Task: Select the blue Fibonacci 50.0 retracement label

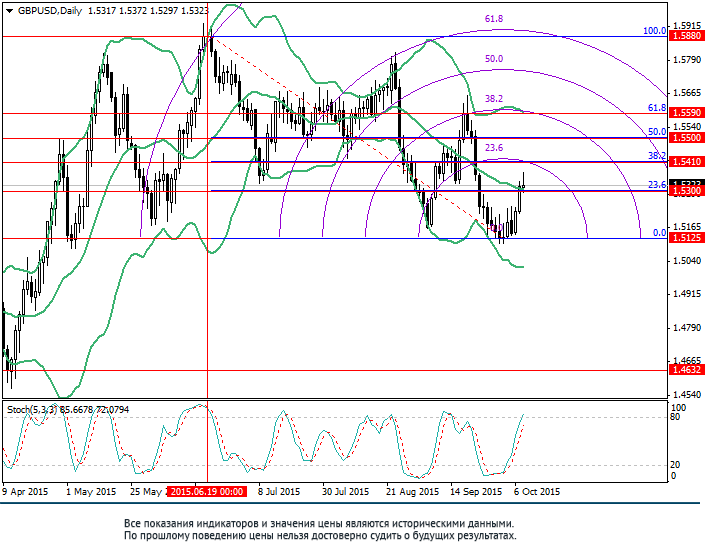Action: pyautogui.click(x=657, y=132)
